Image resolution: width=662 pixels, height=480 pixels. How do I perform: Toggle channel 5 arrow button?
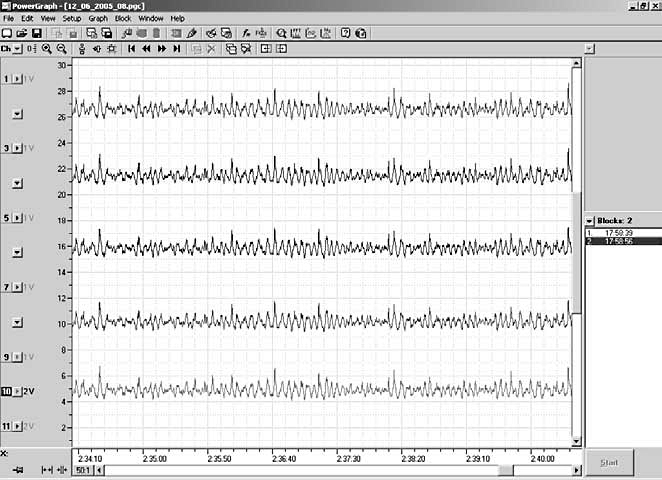[x=17, y=218]
